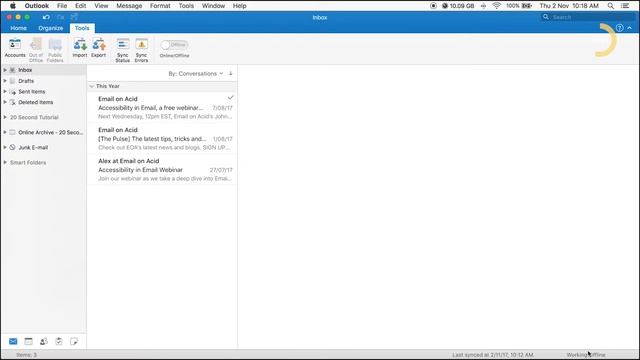Viewport: 640px width, 360px height.
Task: Open the File menu
Action: [62, 6]
